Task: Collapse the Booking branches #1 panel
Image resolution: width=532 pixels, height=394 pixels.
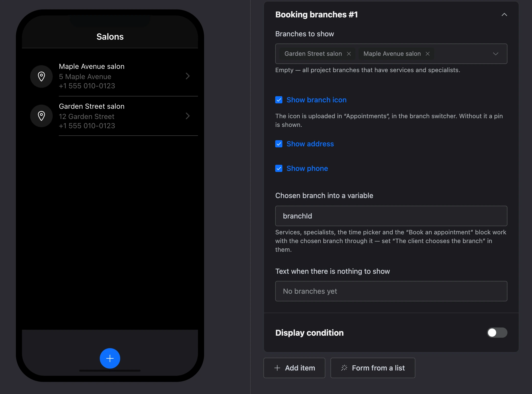Action: (504, 15)
